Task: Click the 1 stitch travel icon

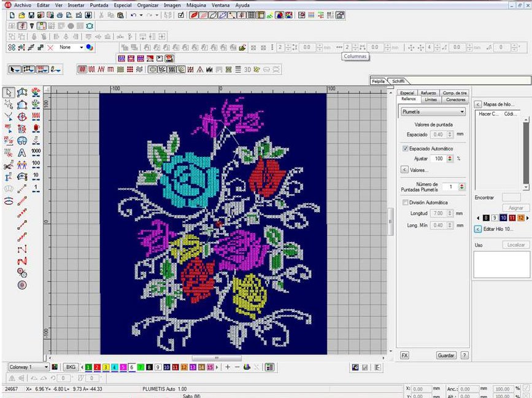Action: (36, 189)
